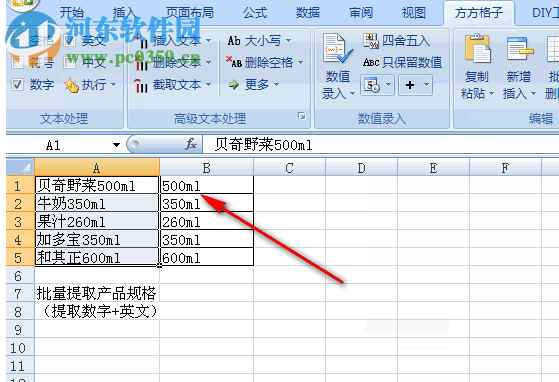559x382 pixels.
Task: Select column D header
Action: point(361,167)
